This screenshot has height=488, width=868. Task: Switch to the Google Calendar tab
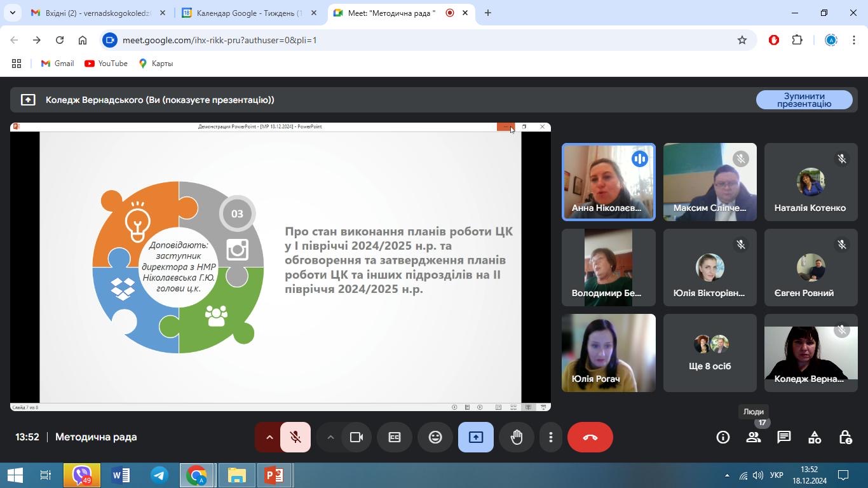click(248, 13)
